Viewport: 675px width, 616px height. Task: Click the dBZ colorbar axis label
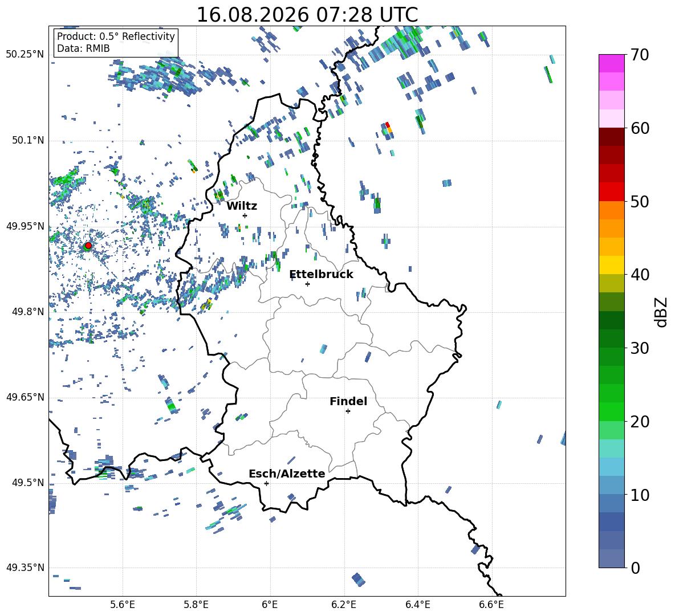click(662, 312)
